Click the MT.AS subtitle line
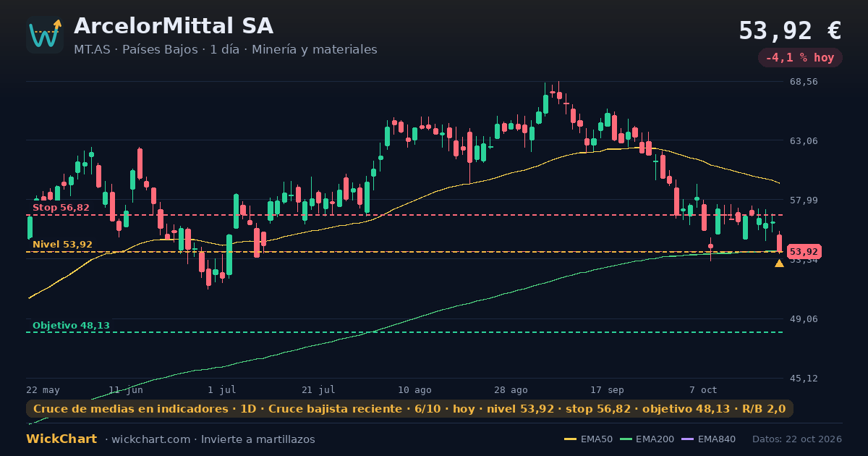The height and width of the screenshot is (456, 868). pos(225,50)
